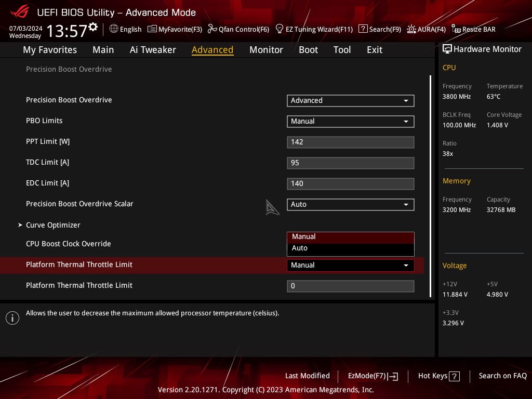Select the Advanced tab
532x399 pixels.
click(212, 50)
